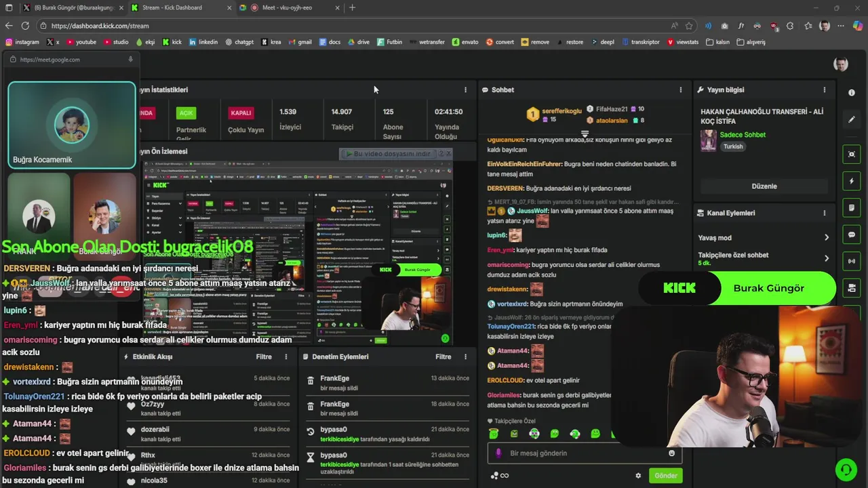Image resolution: width=868 pixels, height=488 pixels.
Task: Select Buğra Kocamemik tile in Meet popup
Action: point(71,125)
